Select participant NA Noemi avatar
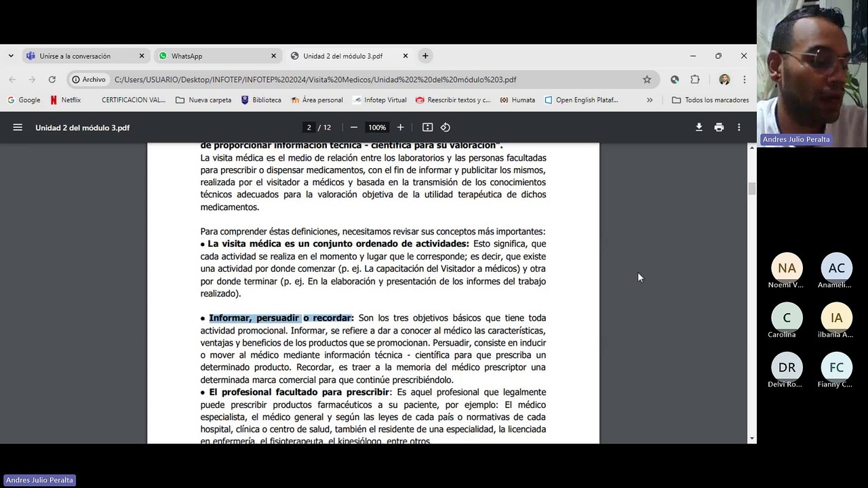 pos(787,268)
